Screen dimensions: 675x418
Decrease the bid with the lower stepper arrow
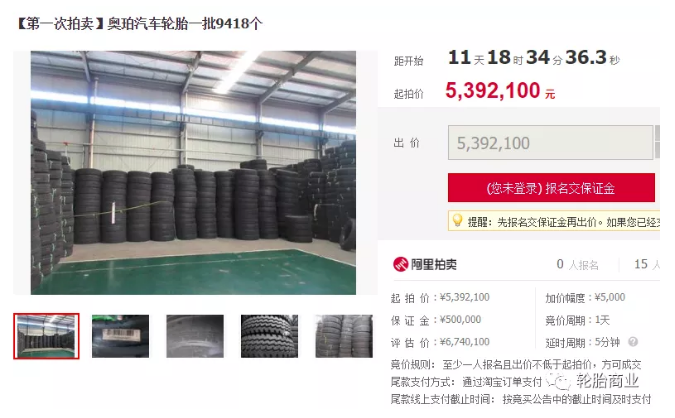(x=657, y=151)
